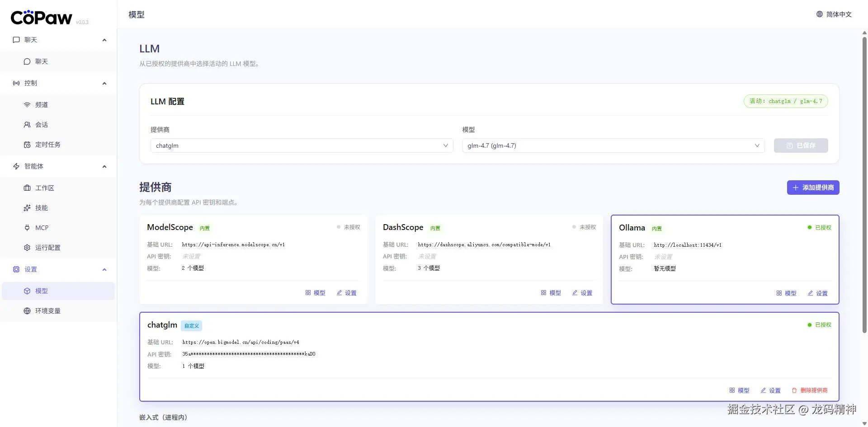The height and width of the screenshot is (427, 868).
Task: Click the trash icon on chatglm card
Action: [x=794, y=390]
